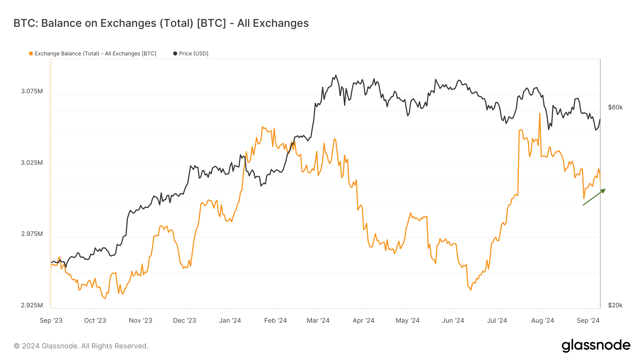Select the Aug '24 x-axis label
This screenshot has width=644, height=362.
pos(542,321)
